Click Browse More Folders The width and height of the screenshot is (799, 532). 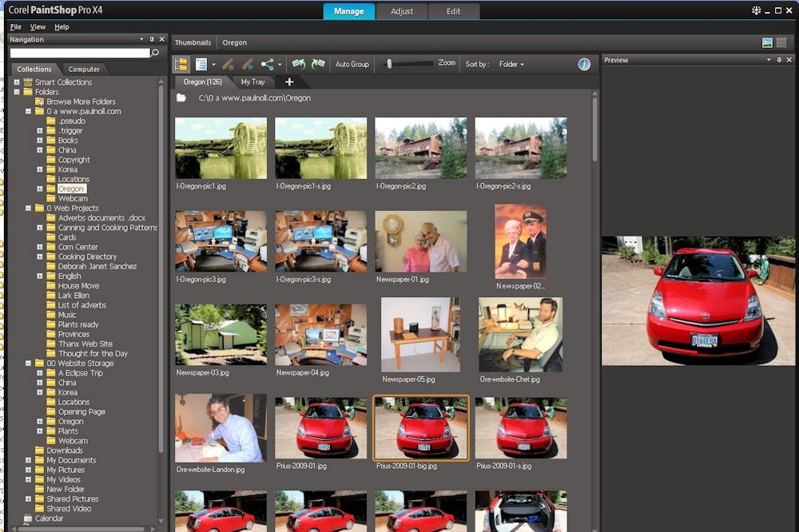click(81, 101)
